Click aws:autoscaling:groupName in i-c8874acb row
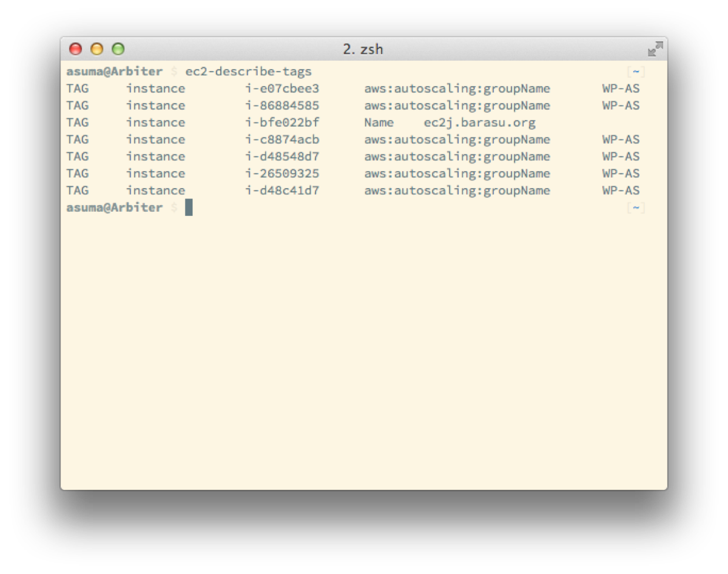 (x=457, y=140)
